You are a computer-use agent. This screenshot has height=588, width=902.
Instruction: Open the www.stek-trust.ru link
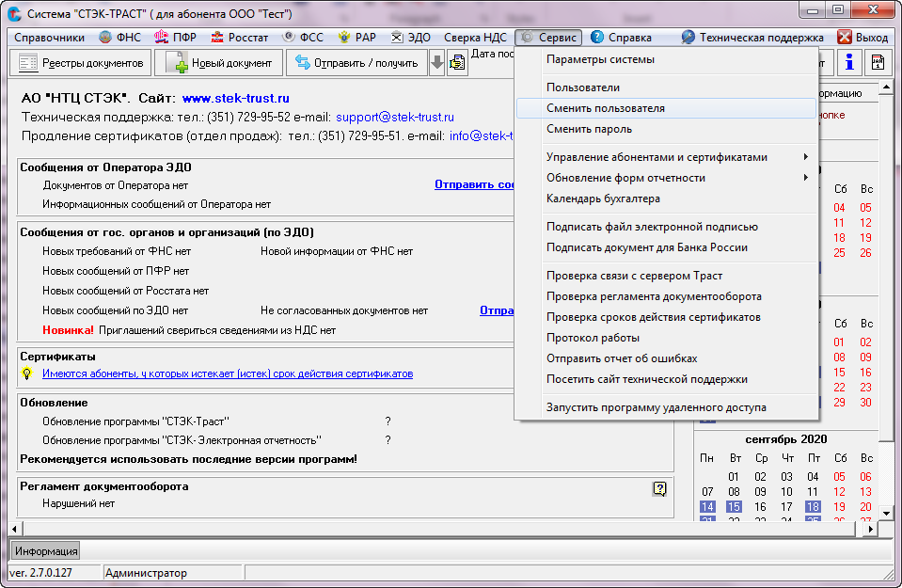click(235, 99)
